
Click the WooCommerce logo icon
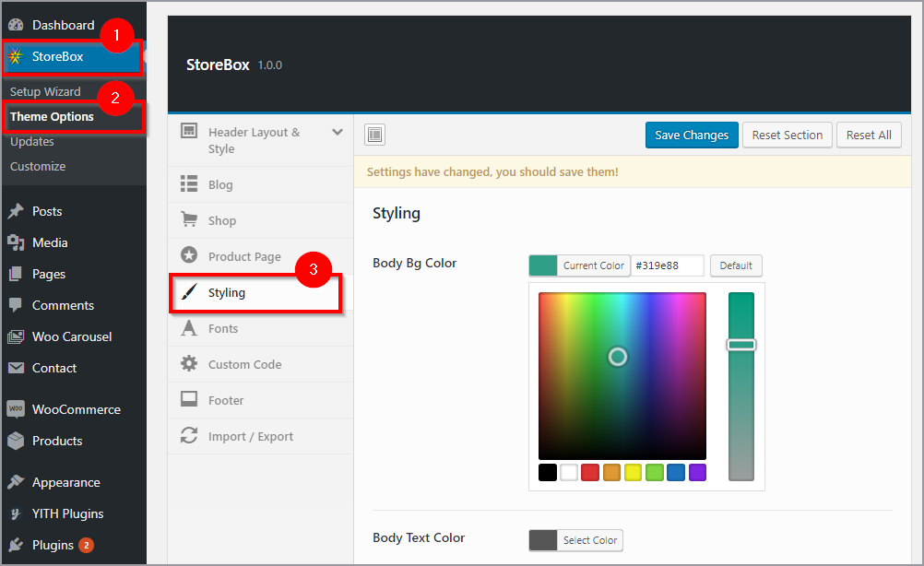[x=16, y=409]
